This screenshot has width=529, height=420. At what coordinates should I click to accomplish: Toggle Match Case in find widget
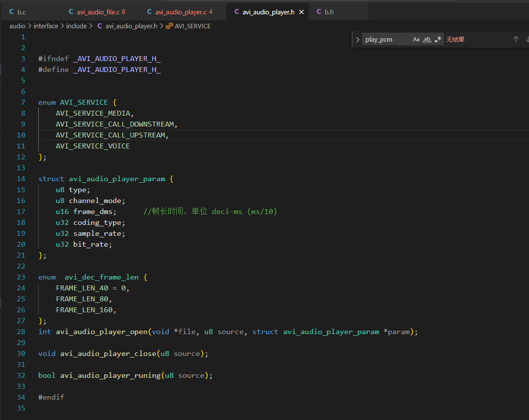click(x=416, y=39)
